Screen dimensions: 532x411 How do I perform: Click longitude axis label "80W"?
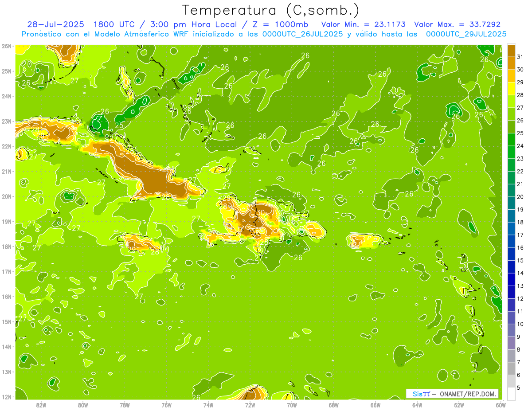(x=83, y=405)
